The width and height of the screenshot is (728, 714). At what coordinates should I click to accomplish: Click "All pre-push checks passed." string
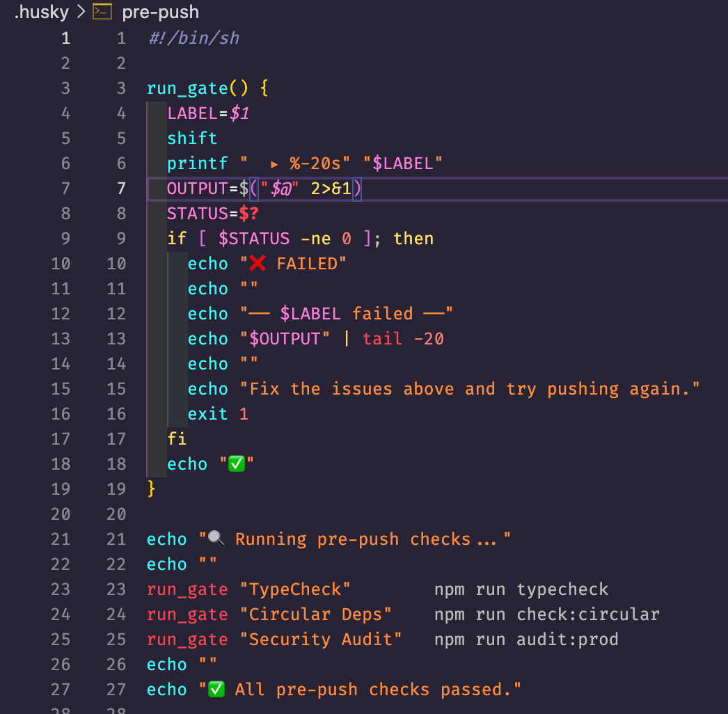[361, 690]
